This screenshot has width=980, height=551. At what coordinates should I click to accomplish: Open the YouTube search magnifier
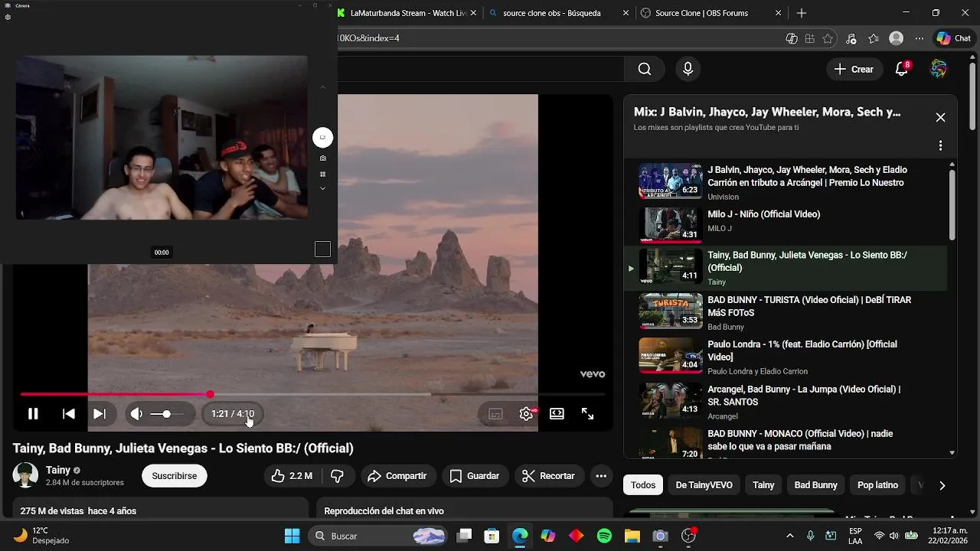[x=645, y=70]
